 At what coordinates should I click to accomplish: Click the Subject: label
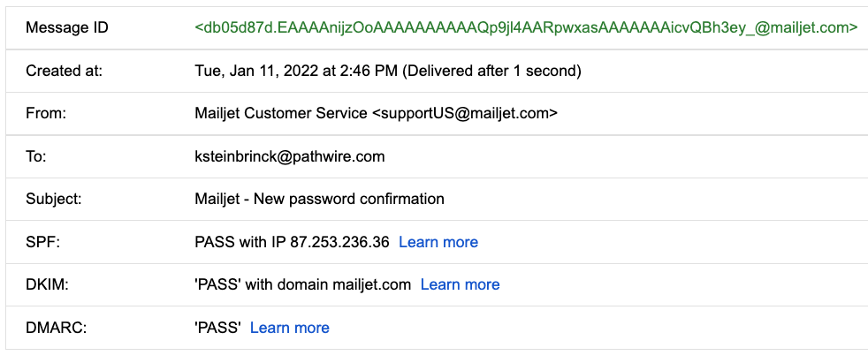pyautogui.click(x=54, y=199)
